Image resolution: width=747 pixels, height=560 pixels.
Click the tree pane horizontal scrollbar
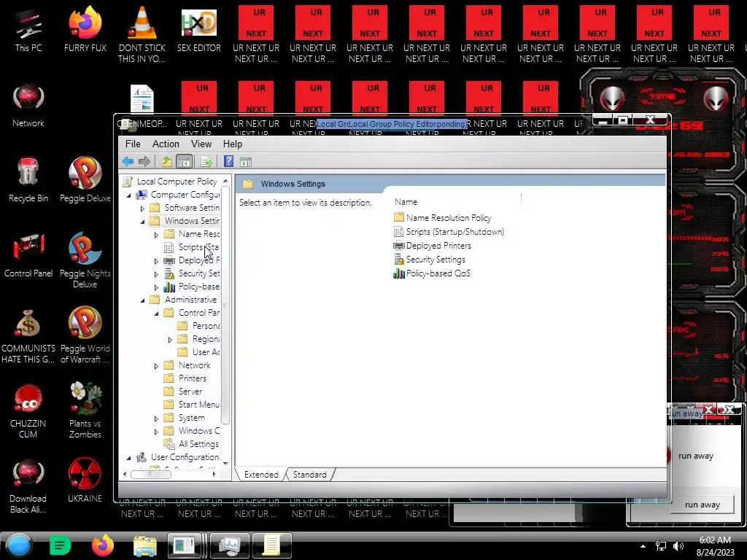click(150, 474)
